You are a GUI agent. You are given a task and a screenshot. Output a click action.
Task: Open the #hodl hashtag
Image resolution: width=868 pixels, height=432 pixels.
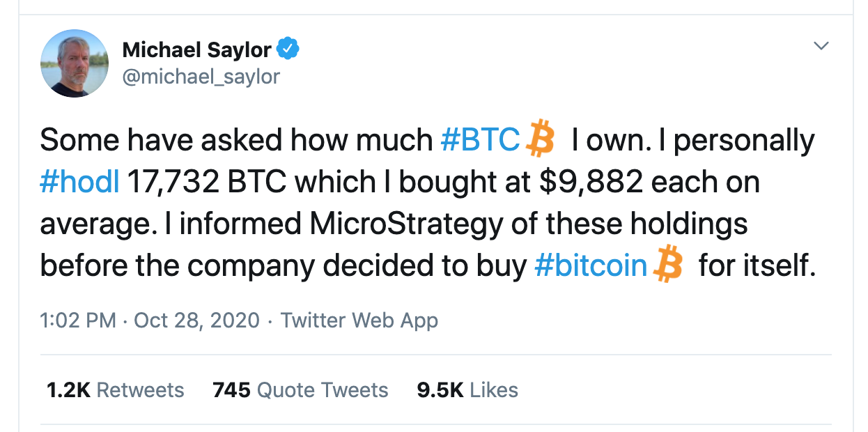(80, 182)
